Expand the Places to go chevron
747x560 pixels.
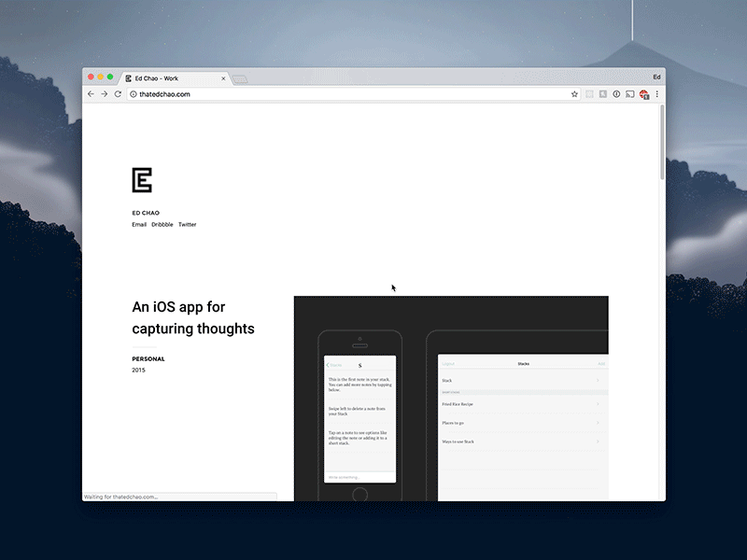click(598, 422)
